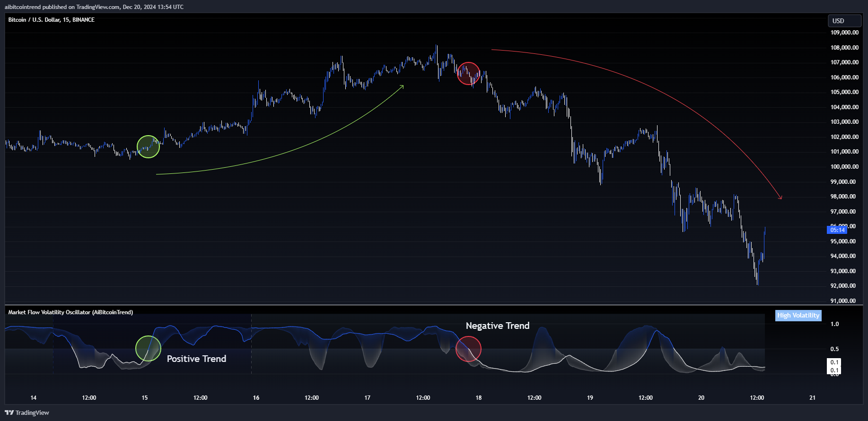Click the TradingView logo
868x421 pixels.
27,412
